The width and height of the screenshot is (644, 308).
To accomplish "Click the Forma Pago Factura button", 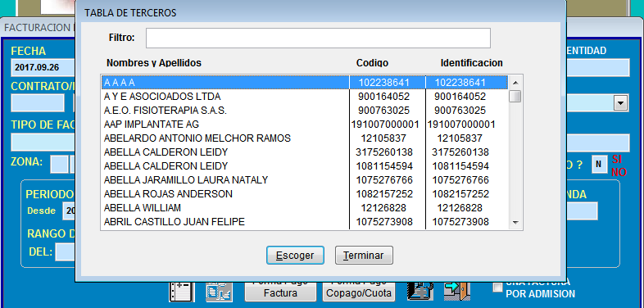I will point(280,292).
